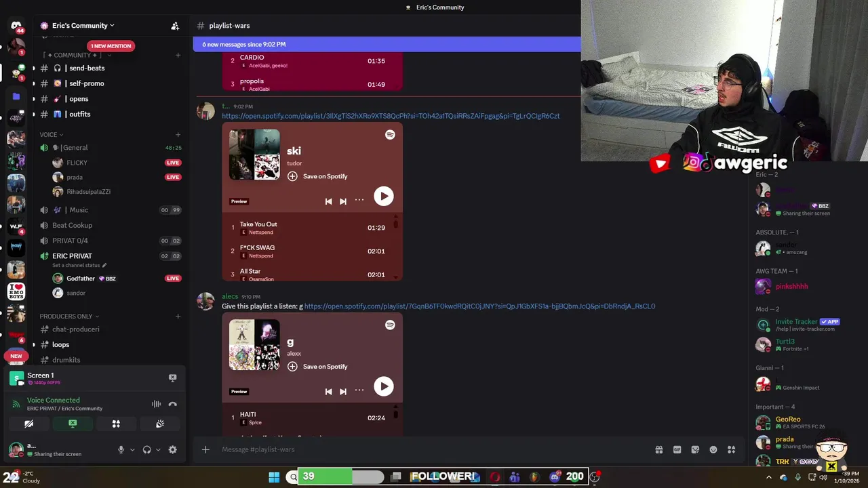Join the Beat Cookup voice channel
The width and height of the screenshot is (868, 488).
pos(110,225)
